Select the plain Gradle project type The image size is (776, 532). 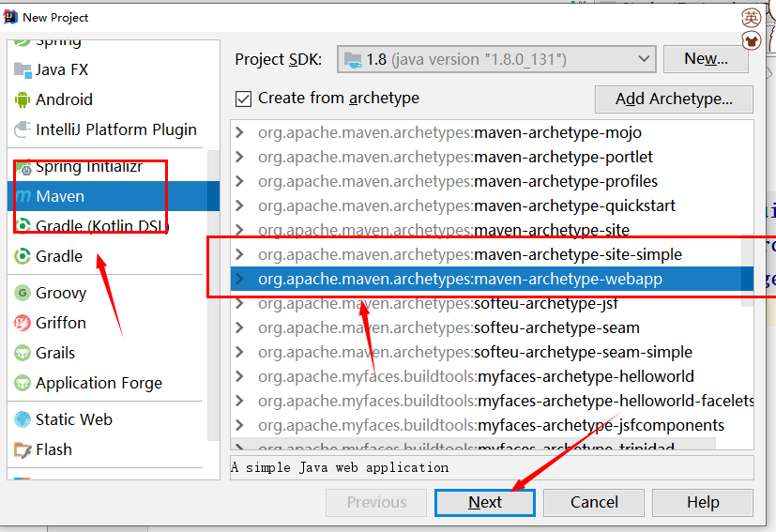[x=59, y=256]
